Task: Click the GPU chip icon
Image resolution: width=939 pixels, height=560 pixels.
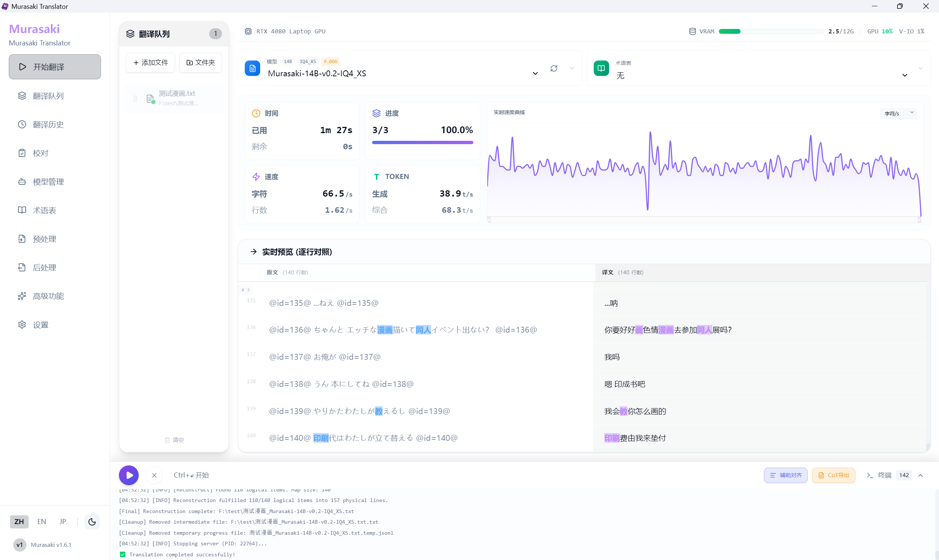Action: coord(248,31)
